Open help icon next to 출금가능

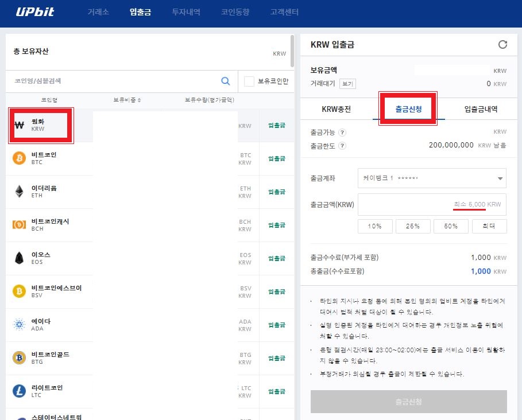tap(342, 133)
